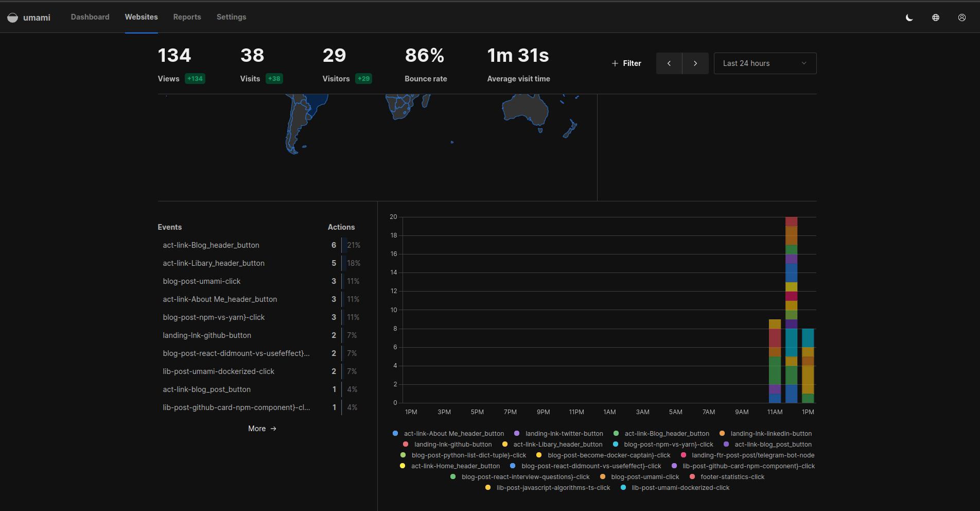Open the Dashboard tab
This screenshot has height=511, width=980.
tap(90, 17)
